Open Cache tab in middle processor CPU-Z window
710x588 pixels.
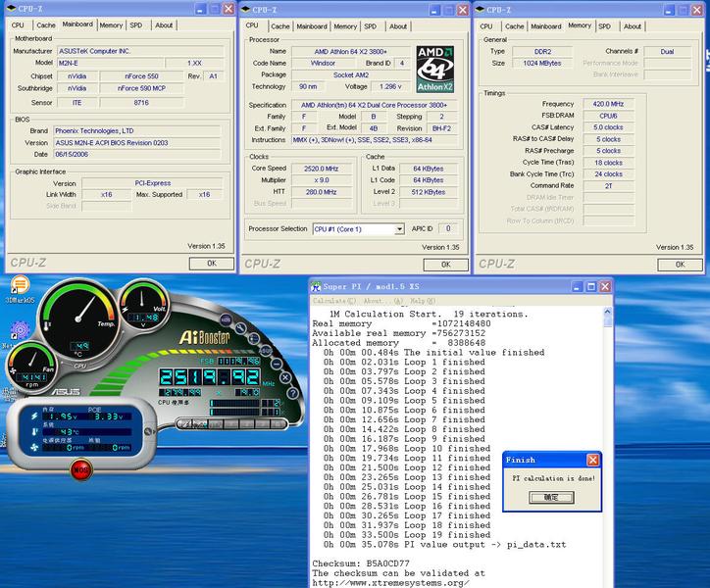pos(280,26)
